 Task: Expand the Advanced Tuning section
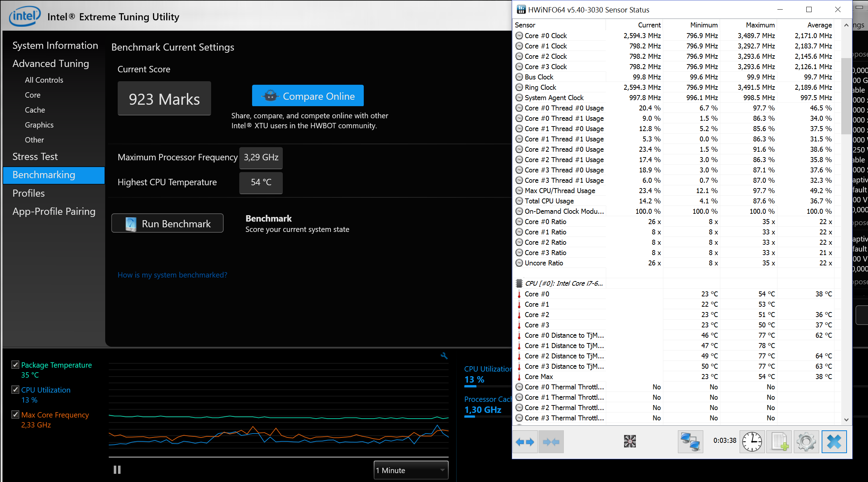[x=51, y=63]
